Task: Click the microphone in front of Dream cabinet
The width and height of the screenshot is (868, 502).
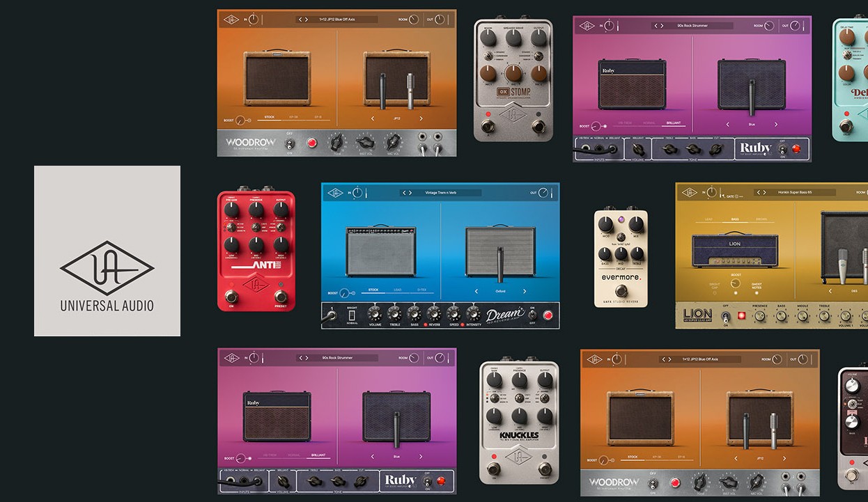Action: pyautogui.click(x=499, y=262)
